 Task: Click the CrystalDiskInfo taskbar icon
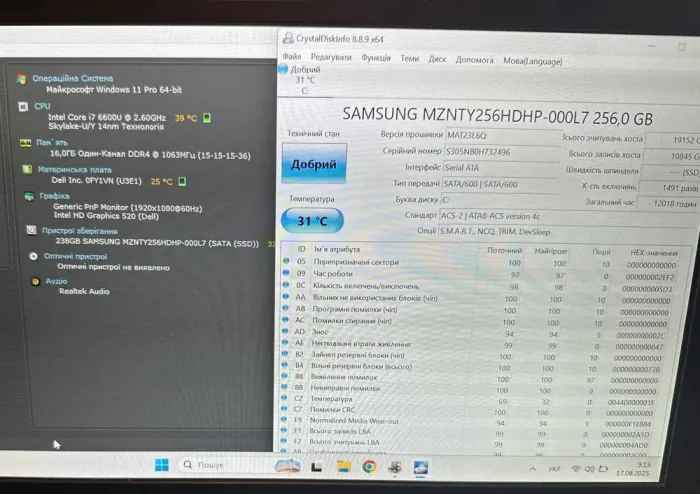421,467
